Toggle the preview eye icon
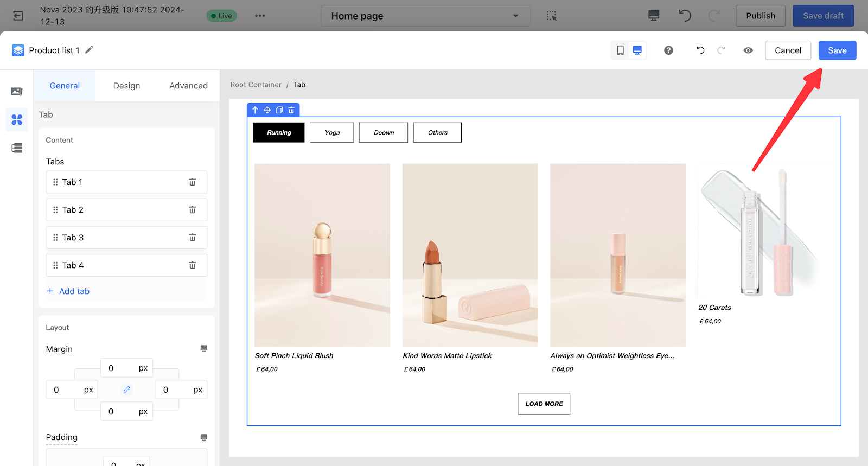 (x=748, y=50)
